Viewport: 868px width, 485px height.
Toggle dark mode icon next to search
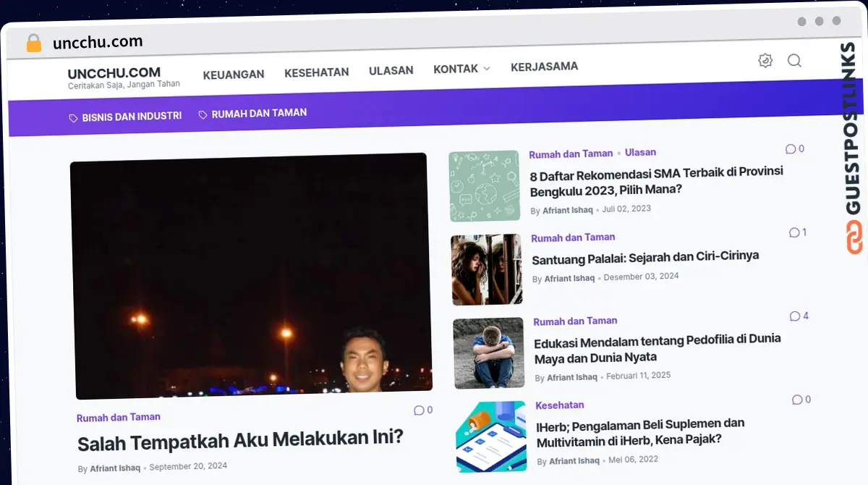765,61
